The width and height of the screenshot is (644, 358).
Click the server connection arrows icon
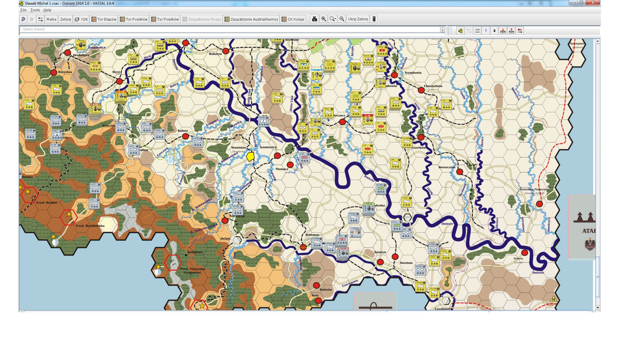40,19
